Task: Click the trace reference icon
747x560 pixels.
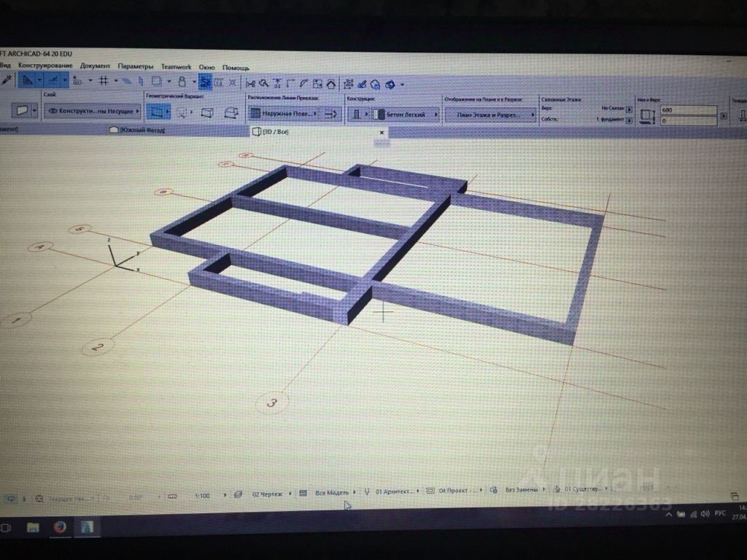Action: 157,82
